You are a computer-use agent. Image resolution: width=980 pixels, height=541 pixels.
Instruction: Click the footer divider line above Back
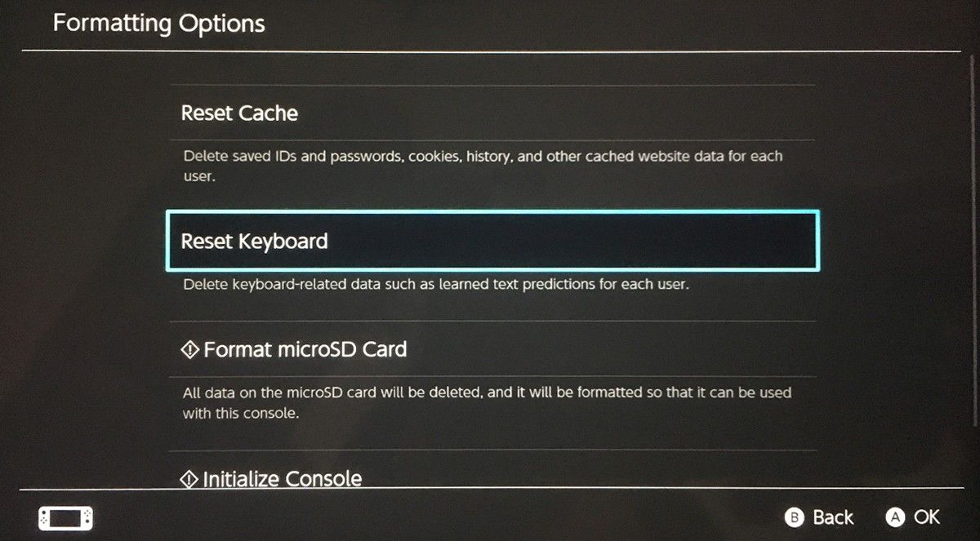[x=490, y=489]
